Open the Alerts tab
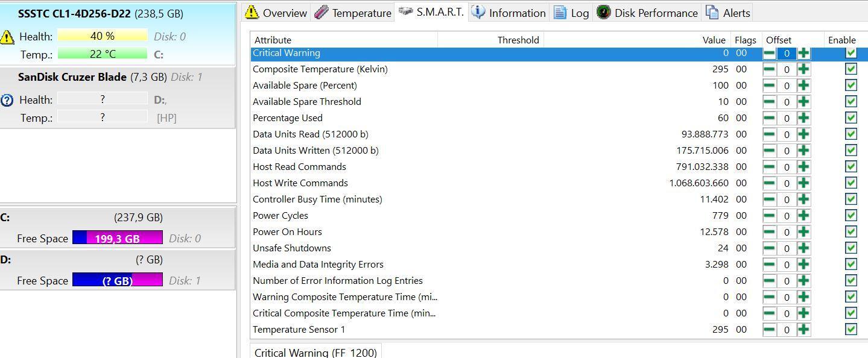 728,13
